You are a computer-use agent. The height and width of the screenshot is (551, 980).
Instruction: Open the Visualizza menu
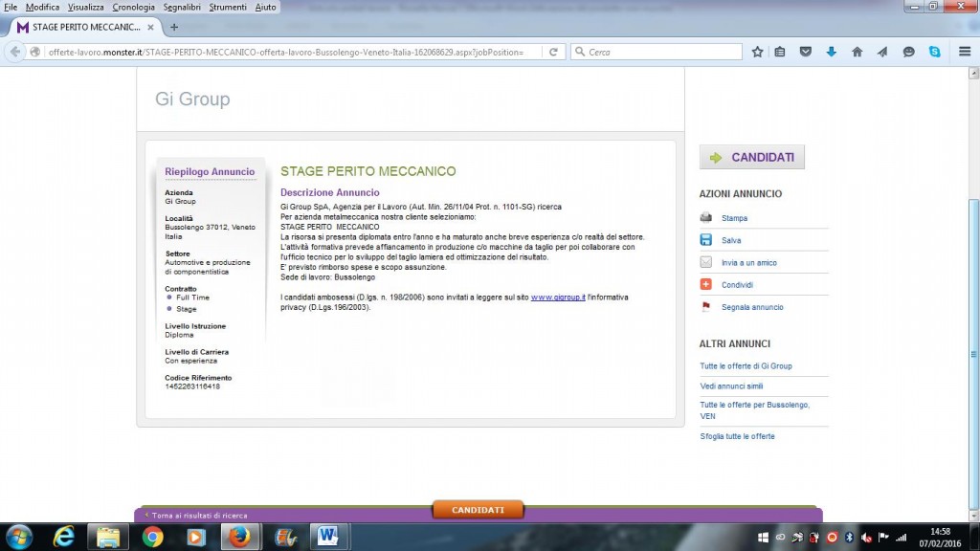[x=85, y=7]
